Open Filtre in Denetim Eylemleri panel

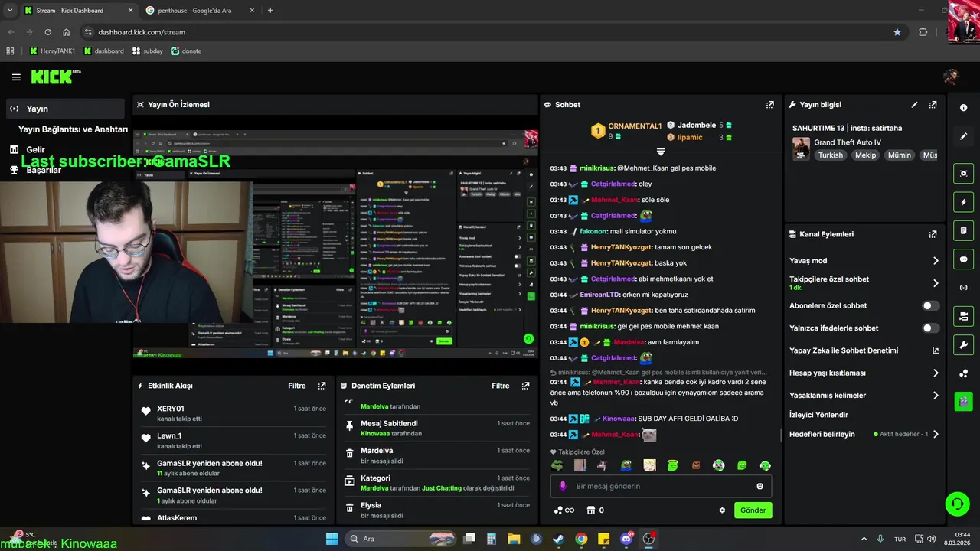tap(501, 386)
